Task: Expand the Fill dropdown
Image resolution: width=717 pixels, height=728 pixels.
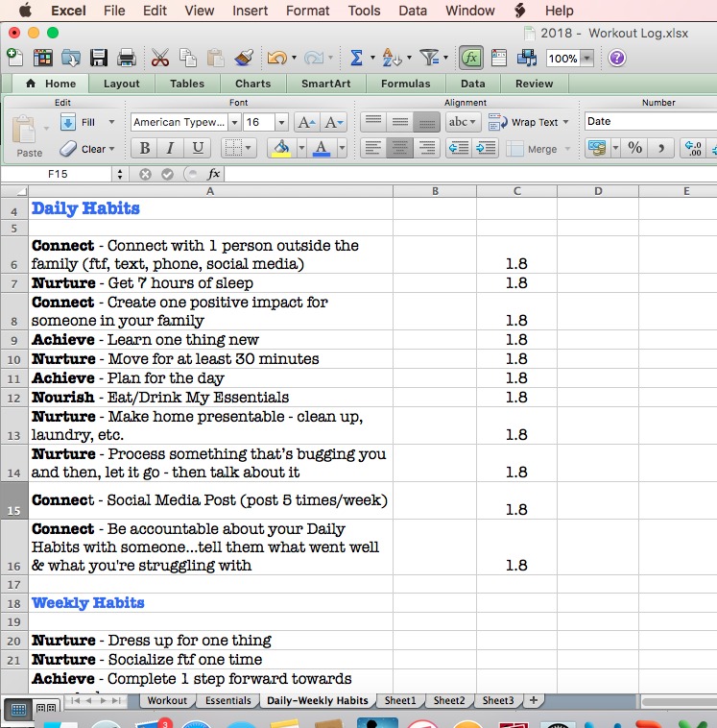Action: click(x=111, y=122)
